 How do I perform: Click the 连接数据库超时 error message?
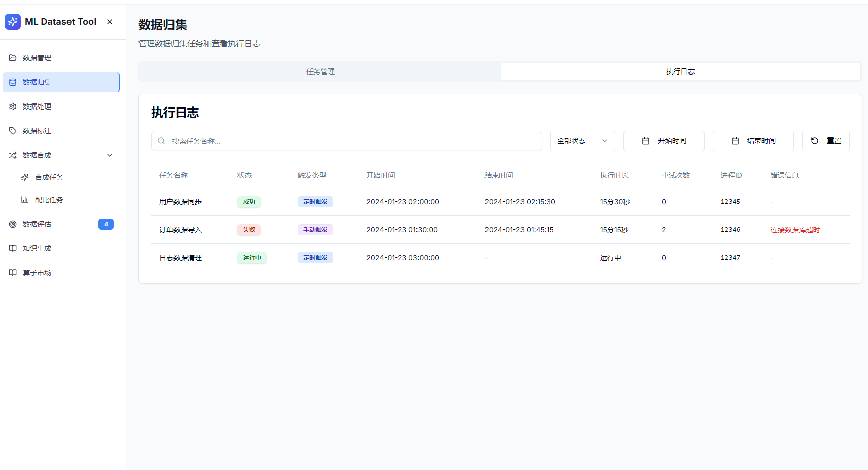pyautogui.click(x=795, y=230)
